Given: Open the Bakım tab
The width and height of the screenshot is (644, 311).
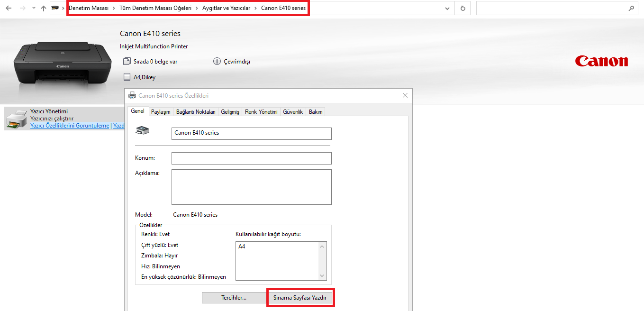Looking at the screenshot, I should point(316,112).
